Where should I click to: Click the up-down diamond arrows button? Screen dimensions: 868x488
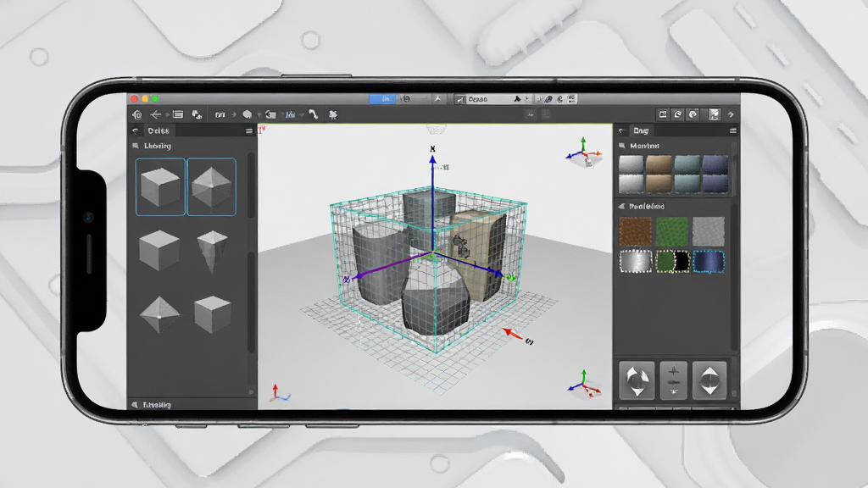709,380
